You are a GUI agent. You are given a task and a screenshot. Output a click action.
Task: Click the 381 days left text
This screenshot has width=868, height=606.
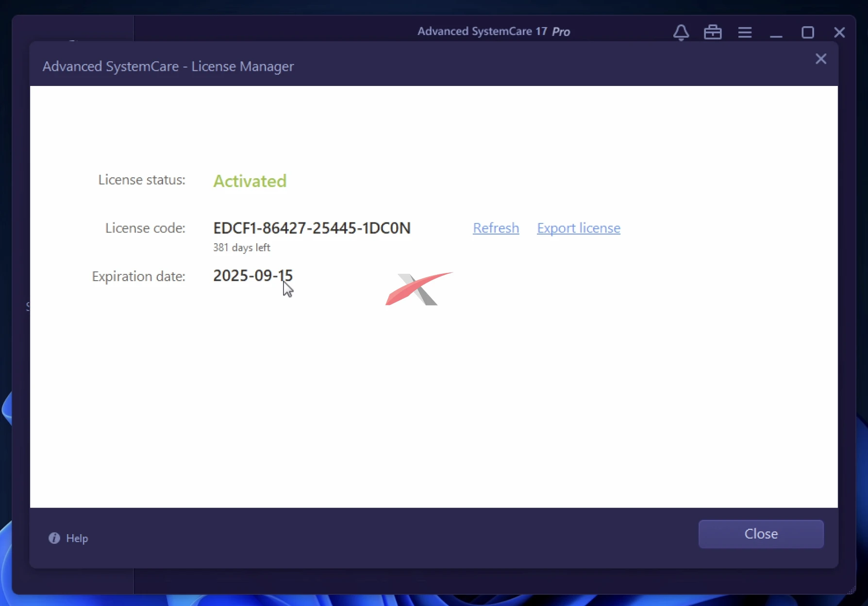click(241, 247)
